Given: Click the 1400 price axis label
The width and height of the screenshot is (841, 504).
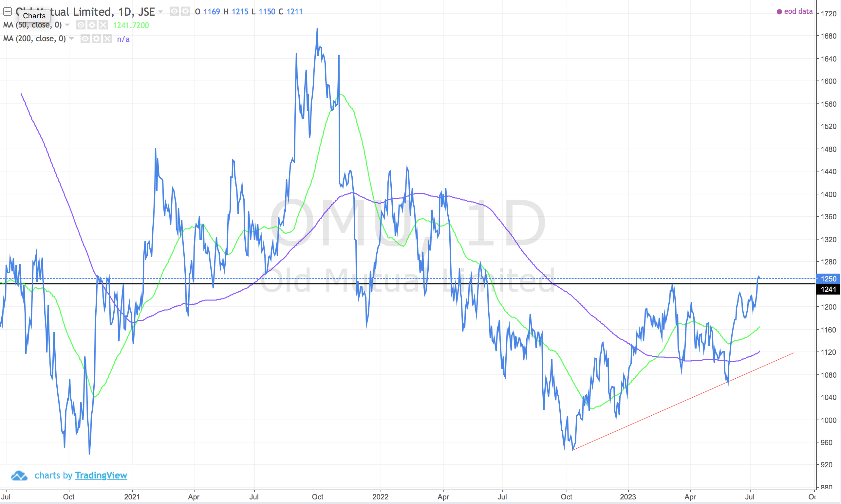Looking at the screenshot, I should (829, 194).
